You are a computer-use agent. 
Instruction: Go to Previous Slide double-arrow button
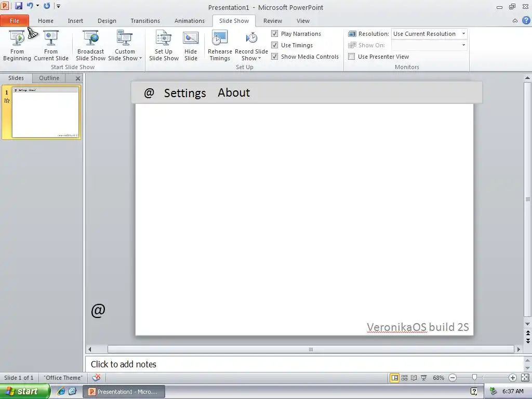(528, 333)
